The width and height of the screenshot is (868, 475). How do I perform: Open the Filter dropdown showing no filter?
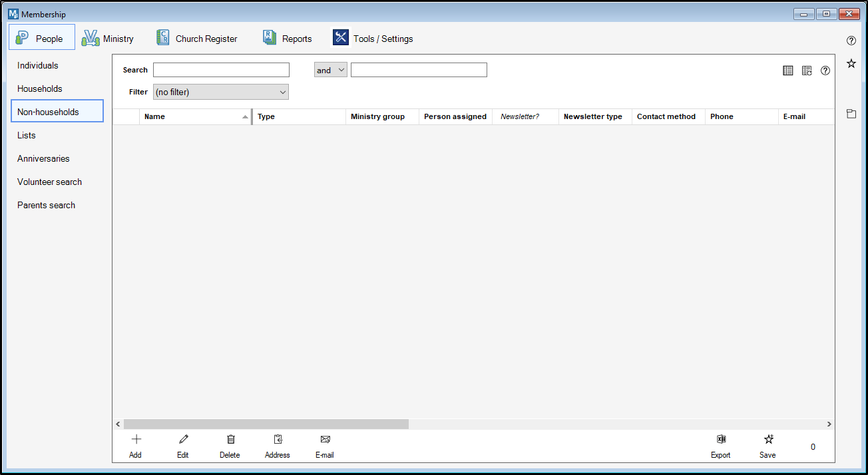pos(221,92)
